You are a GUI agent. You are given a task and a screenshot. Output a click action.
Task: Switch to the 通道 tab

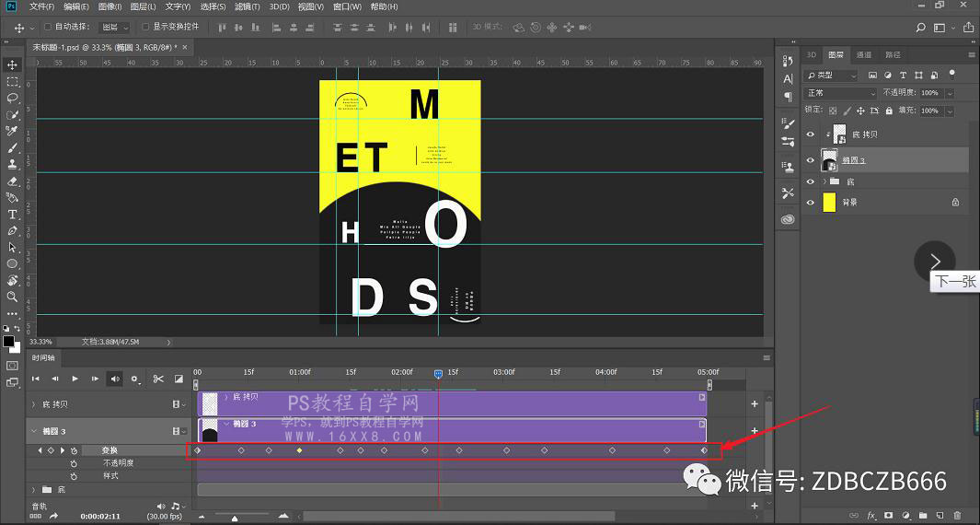click(x=863, y=55)
